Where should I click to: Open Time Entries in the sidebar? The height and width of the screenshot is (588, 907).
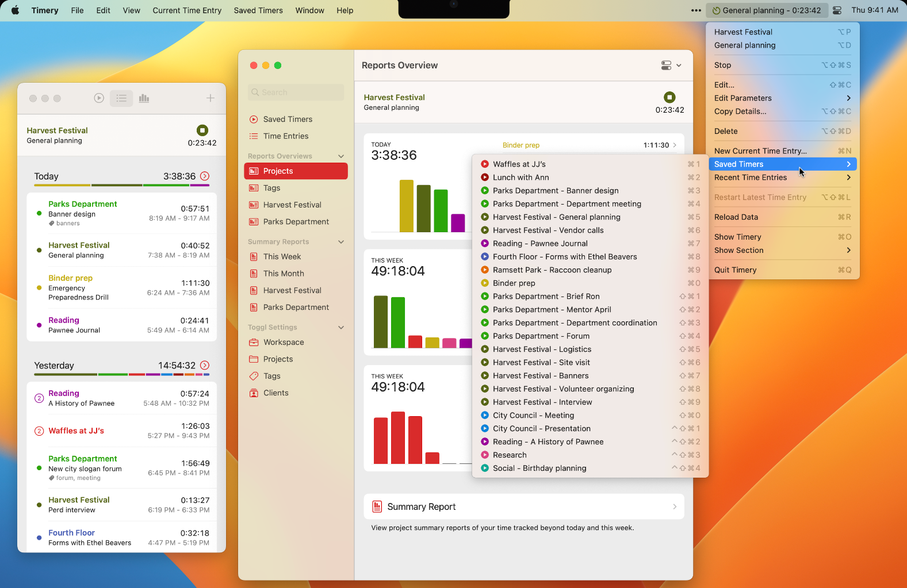tap(296, 136)
